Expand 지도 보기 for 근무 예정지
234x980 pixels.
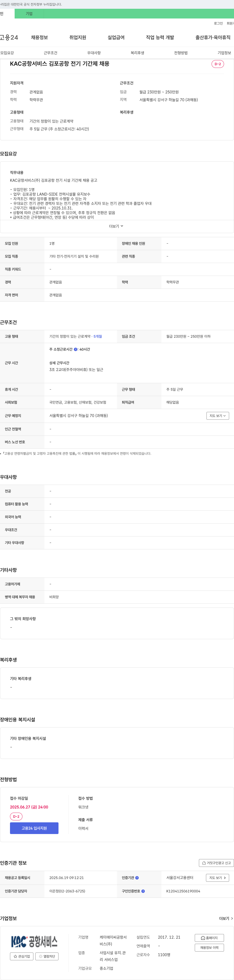tap(218, 416)
